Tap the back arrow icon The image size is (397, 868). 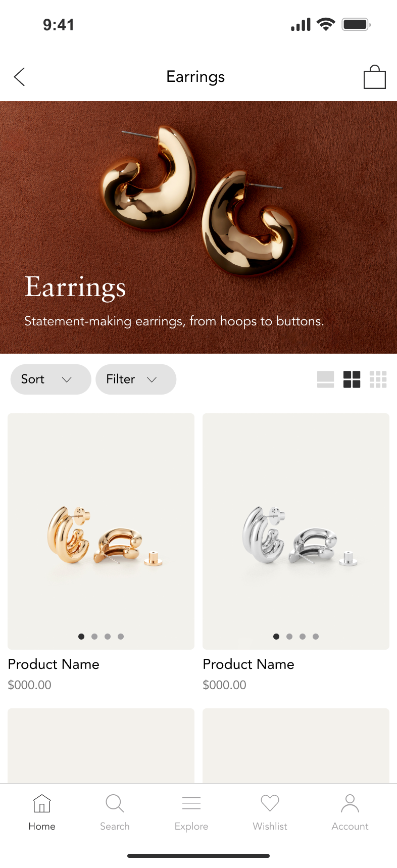pos(19,77)
